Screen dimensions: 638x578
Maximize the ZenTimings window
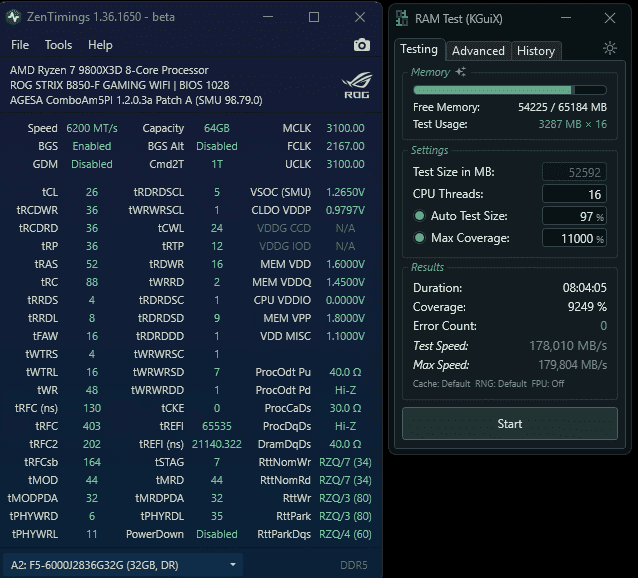pyautogui.click(x=314, y=17)
